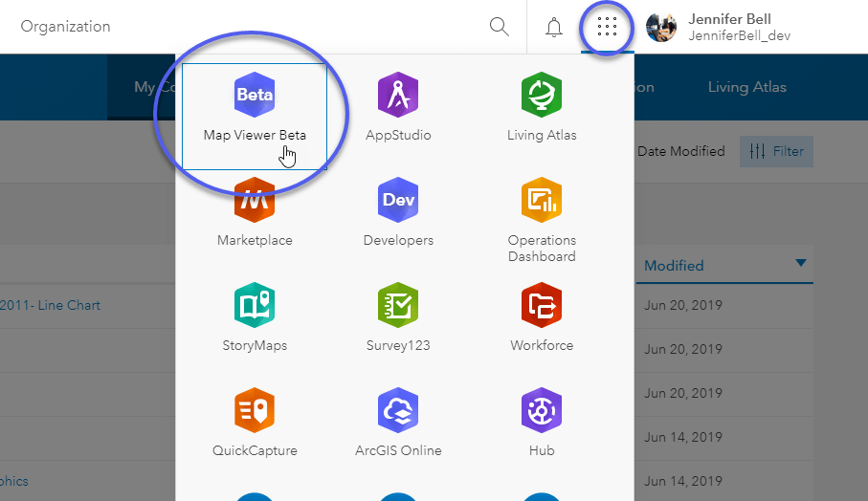Select first Jun 14, 2019 date cell
868x501 pixels.
pyautogui.click(x=683, y=437)
